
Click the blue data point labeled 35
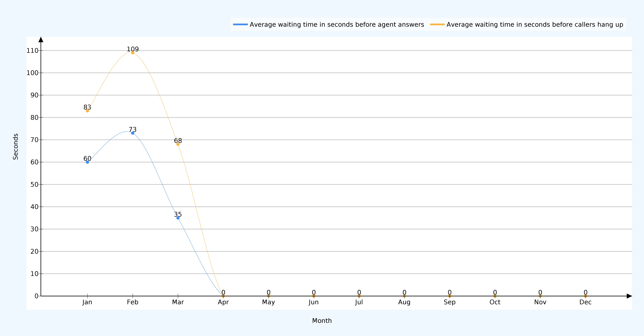tap(178, 218)
